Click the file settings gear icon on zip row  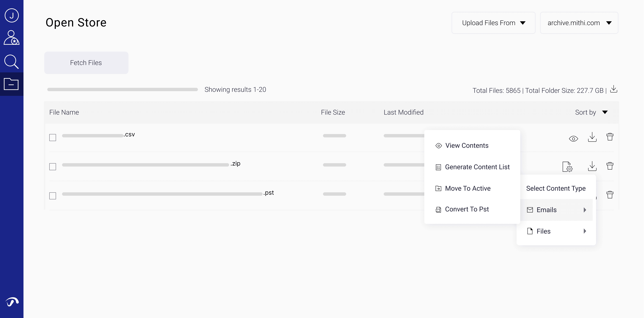coord(567,167)
